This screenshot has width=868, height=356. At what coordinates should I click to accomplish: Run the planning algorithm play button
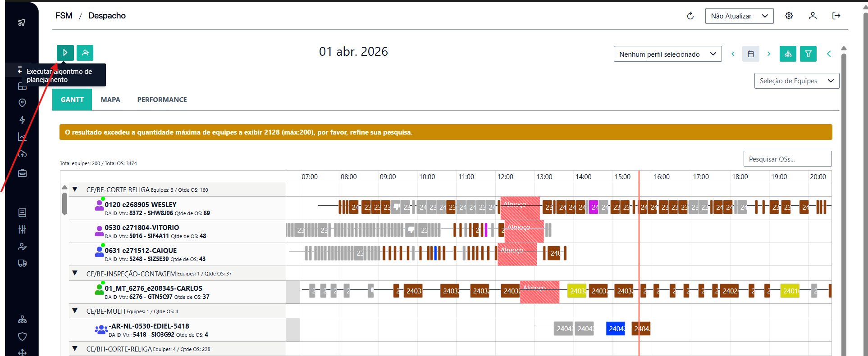click(65, 53)
